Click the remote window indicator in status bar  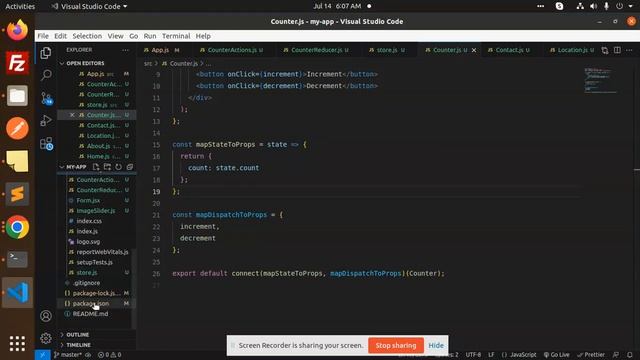pos(42,355)
